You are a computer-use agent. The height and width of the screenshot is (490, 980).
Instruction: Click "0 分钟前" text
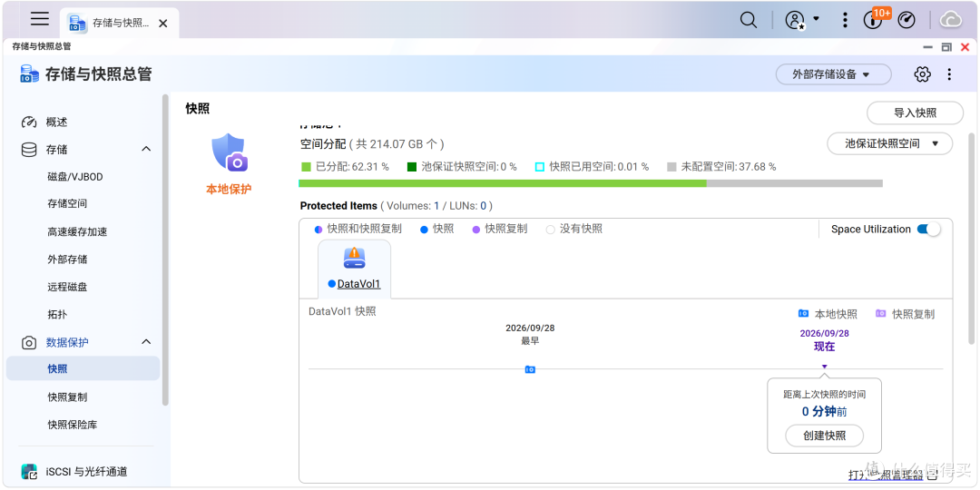click(x=824, y=412)
